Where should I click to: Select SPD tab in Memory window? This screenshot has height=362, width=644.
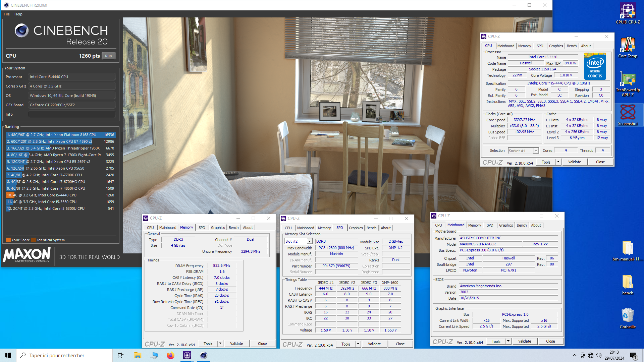(202, 228)
